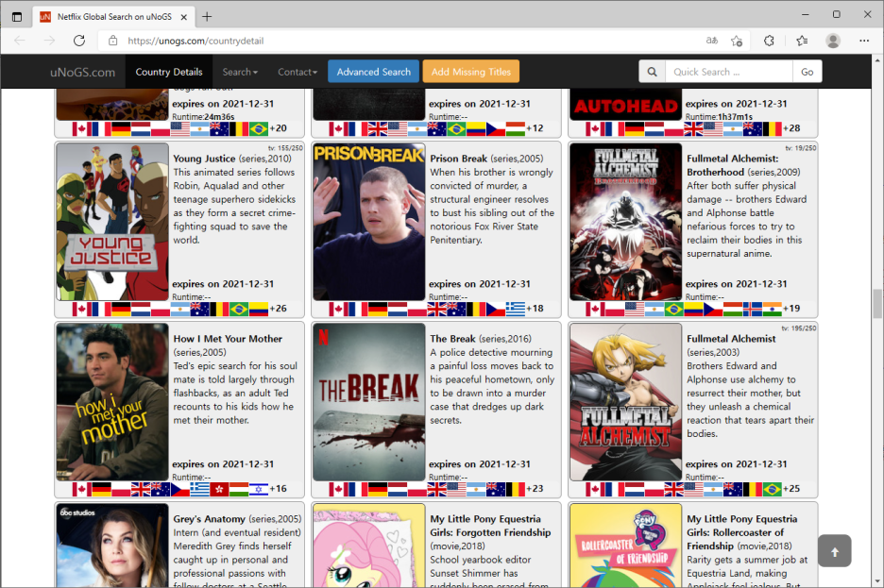Open the How I Met Your Mother poster
884x588 pixels.
tap(112, 401)
